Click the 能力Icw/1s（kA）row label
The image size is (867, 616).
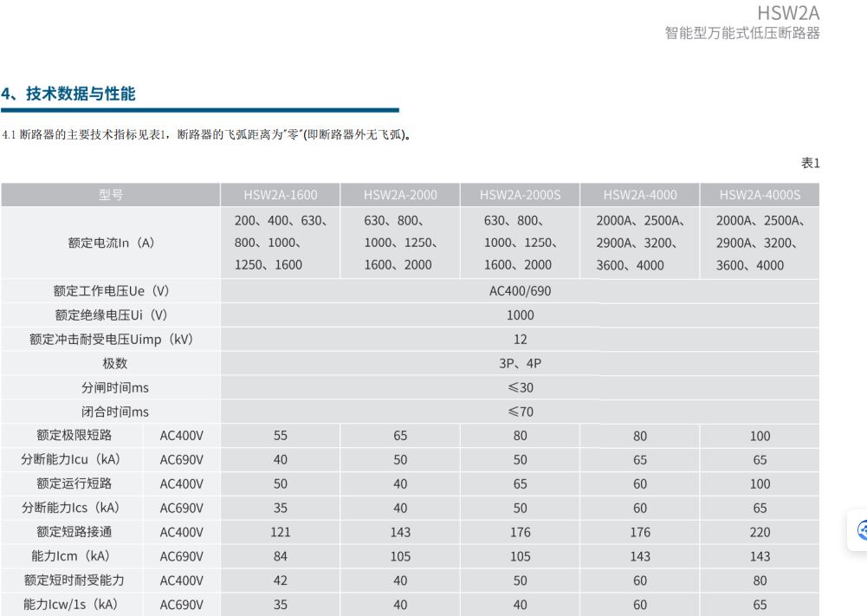[x=71, y=605]
